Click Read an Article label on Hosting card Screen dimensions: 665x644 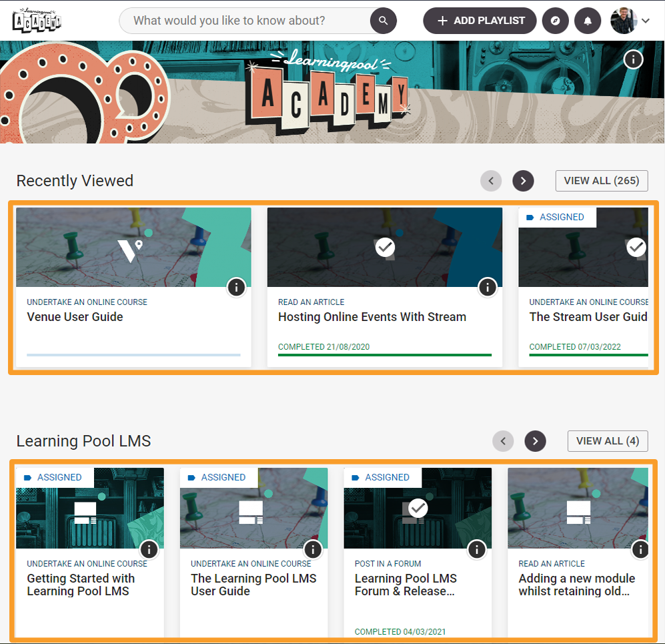pos(311,302)
